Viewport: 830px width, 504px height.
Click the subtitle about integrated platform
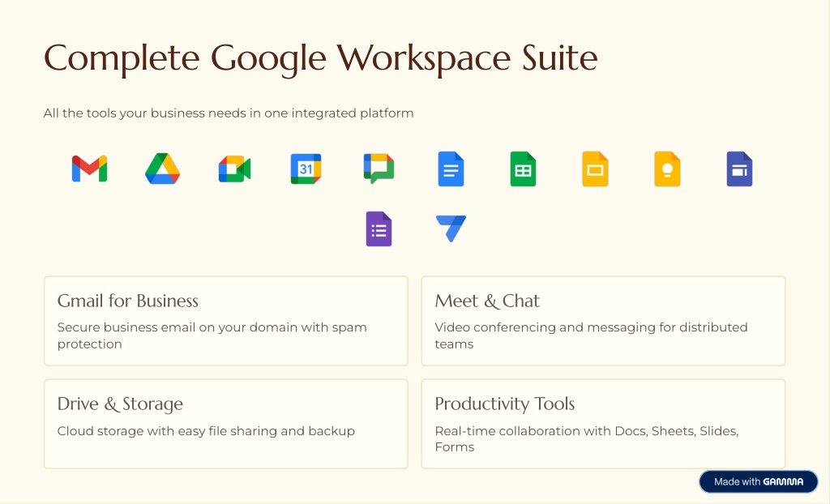pyautogui.click(x=229, y=113)
